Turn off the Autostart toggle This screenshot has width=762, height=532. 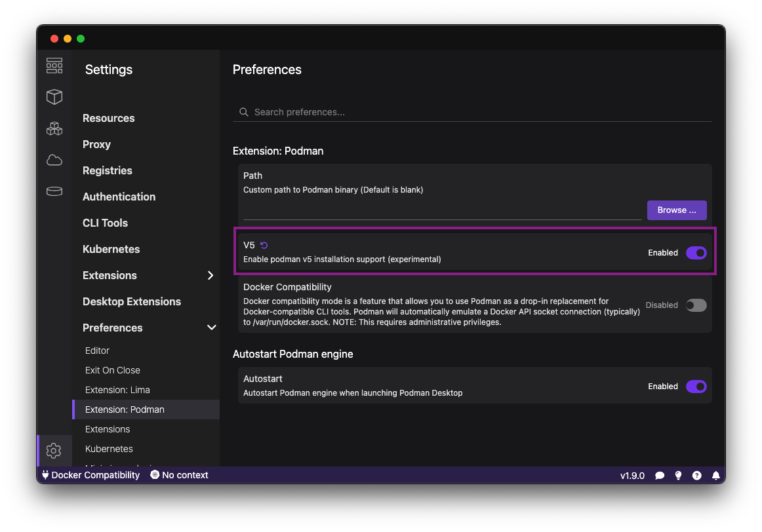(x=696, y=387)
